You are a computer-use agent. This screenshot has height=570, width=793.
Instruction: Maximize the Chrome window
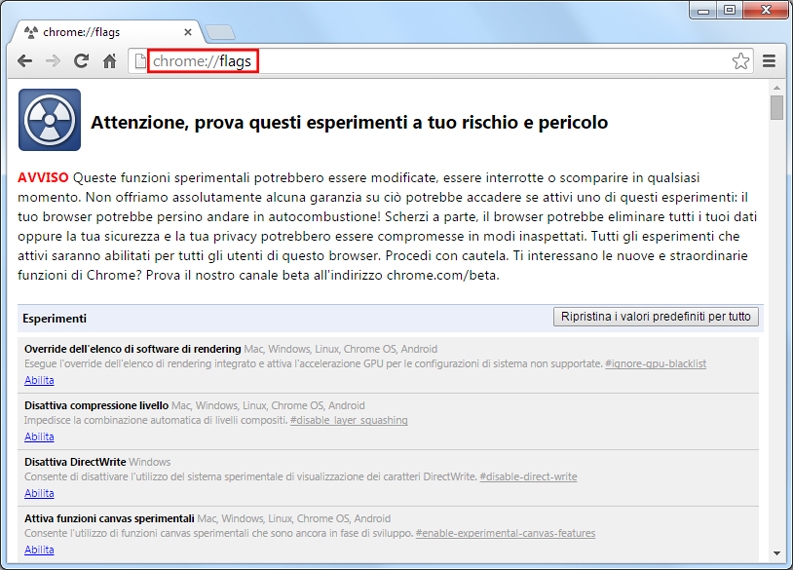pyautogui.click(x=729, y=10)
